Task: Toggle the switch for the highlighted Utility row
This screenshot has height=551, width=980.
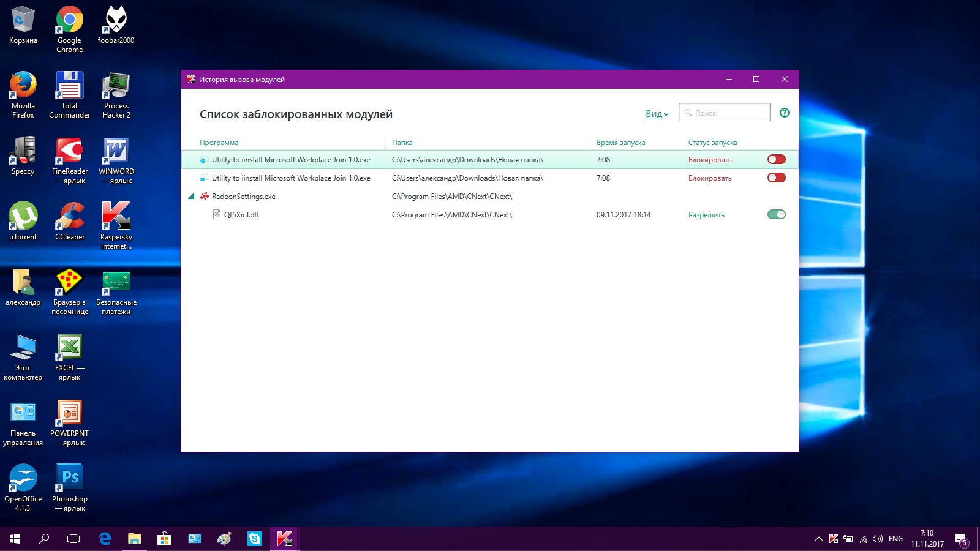Action: pos(776,160)
